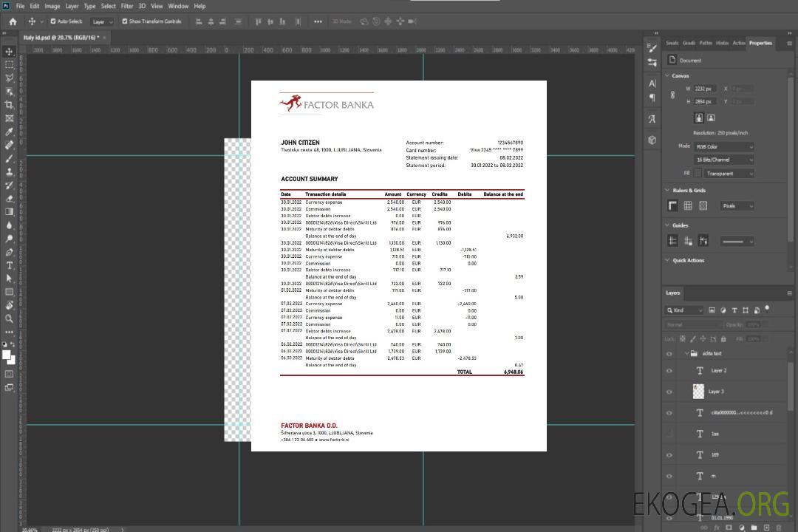Open the 16 Bits/Channel depth dropdown
Image resolution: width=798 pixels, height=532 pixels.
[724, 160]
